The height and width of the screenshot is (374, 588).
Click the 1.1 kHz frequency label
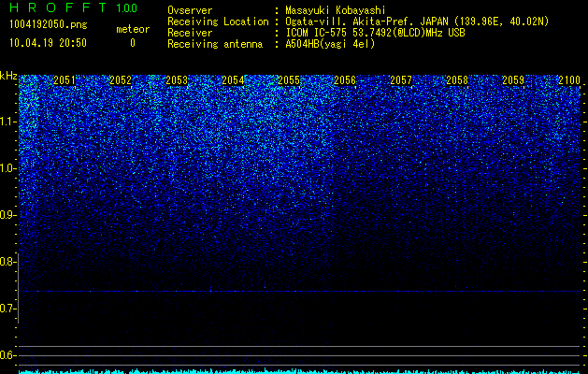tap(7, 122)
